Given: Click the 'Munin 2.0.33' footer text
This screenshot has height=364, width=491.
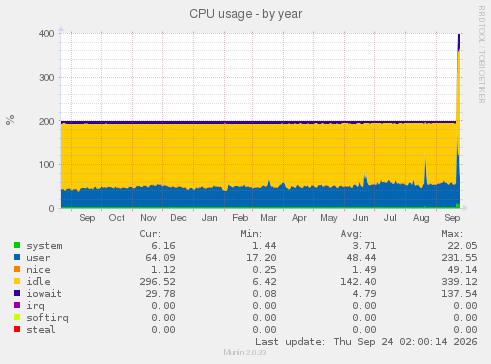Looking at the screenshot, I should click(245, 352).
